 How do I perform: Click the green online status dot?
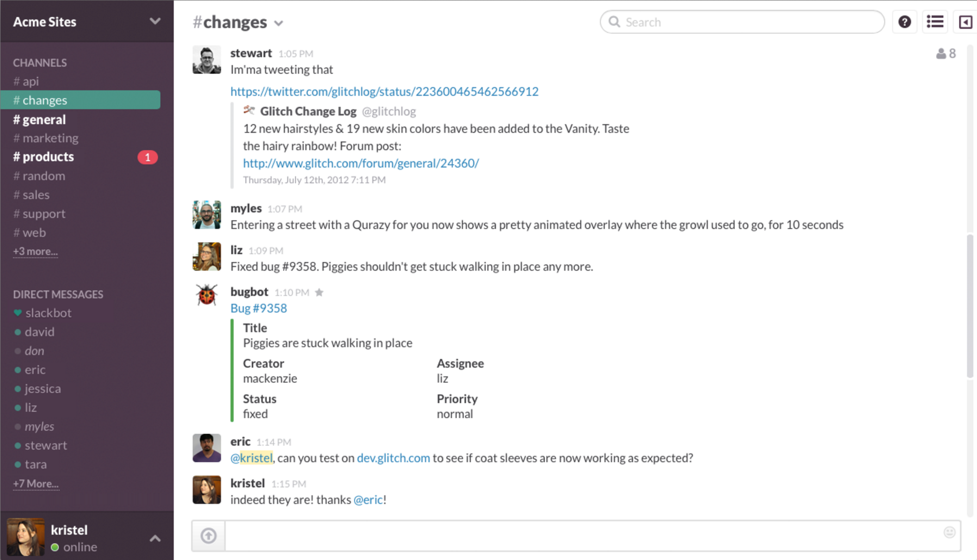pos(55,547)
